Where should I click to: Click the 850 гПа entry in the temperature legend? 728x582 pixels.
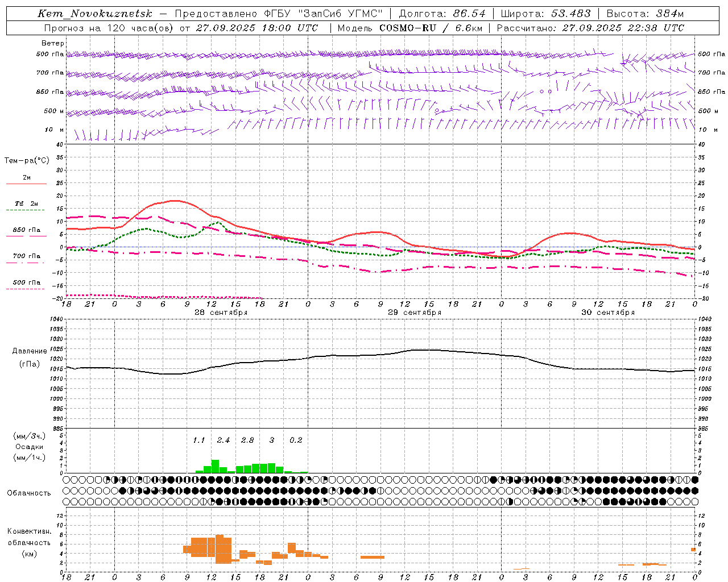[27, 230]
